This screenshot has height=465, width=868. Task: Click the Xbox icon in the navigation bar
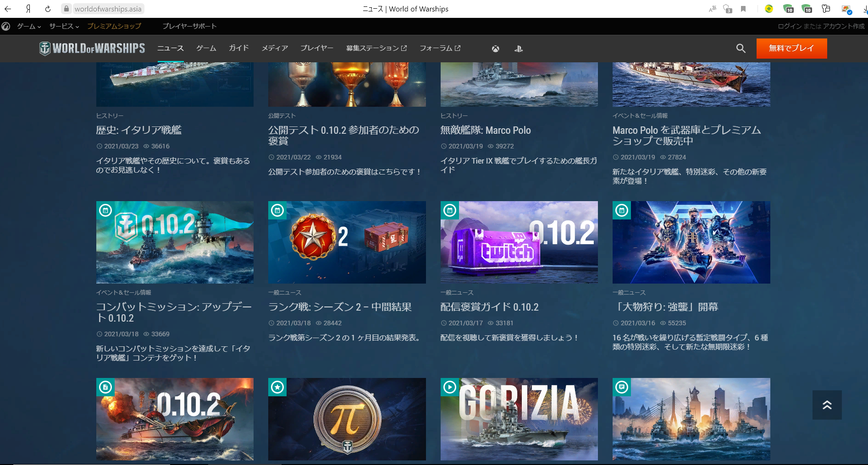click(496, 49)
